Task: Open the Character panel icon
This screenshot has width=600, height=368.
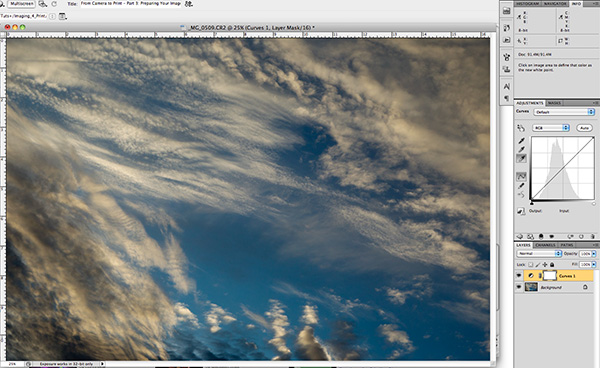Action: coord(507,87)
